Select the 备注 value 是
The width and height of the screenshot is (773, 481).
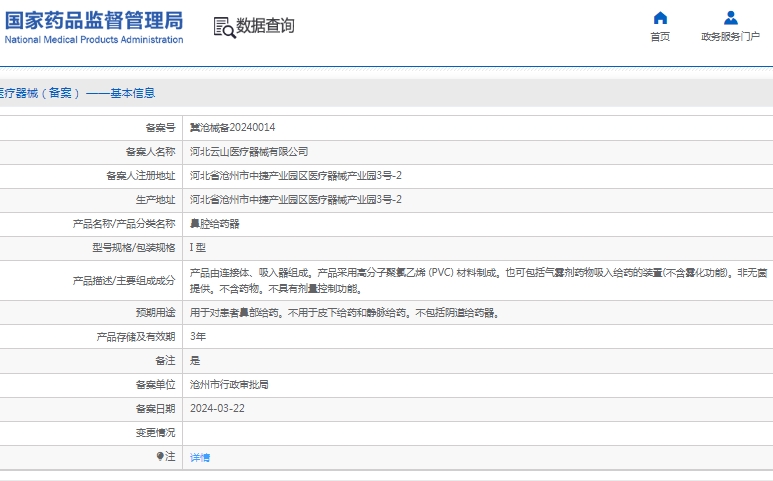[195, 361]
